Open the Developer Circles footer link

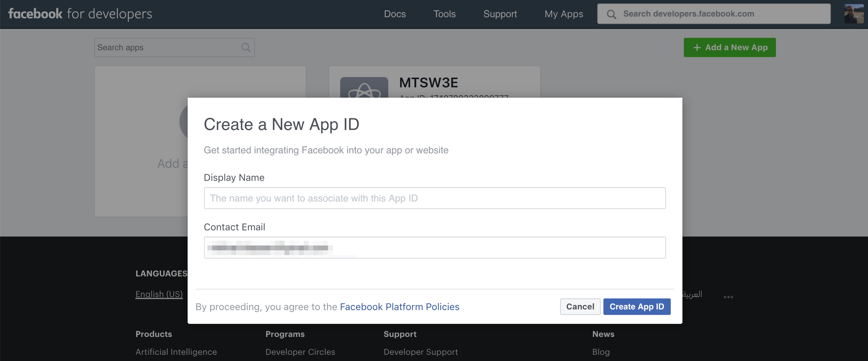(300, 352)
